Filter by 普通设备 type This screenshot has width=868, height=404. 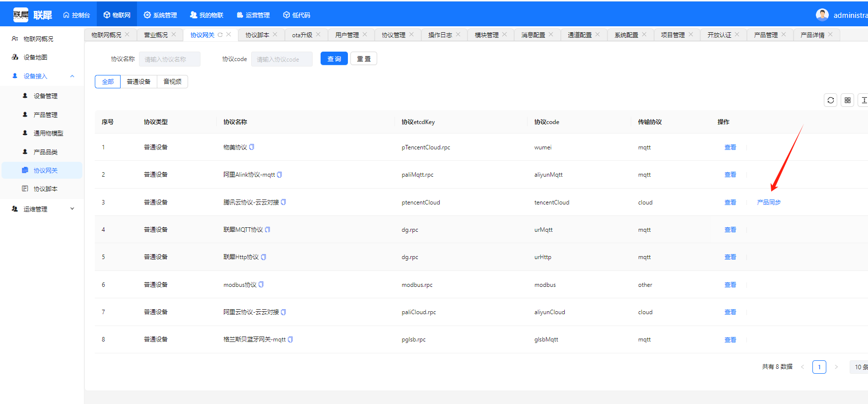pos(138,81)
